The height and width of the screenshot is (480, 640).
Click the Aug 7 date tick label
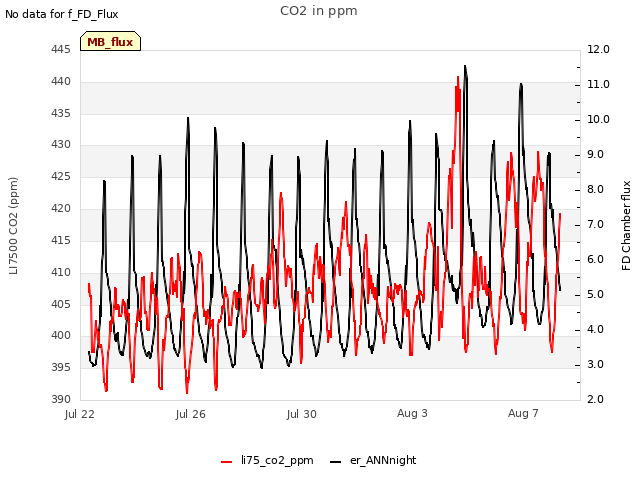[523, 413]
